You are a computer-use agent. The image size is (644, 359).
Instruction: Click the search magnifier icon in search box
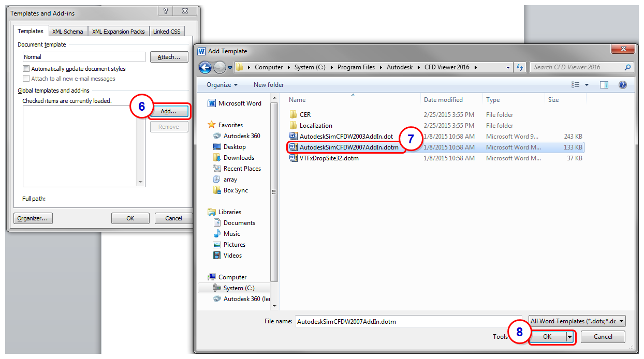[x=627, y=67]
